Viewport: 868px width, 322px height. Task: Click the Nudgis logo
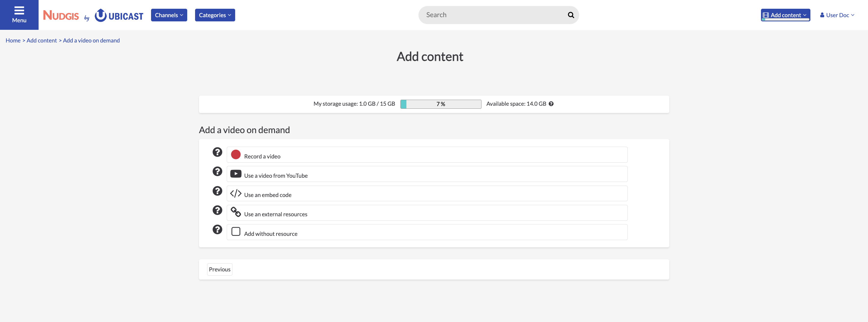click(61, 15)
